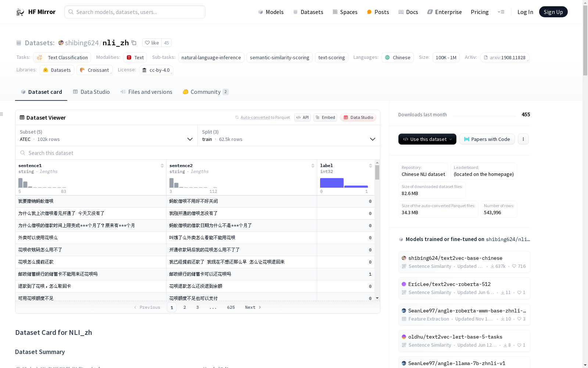Image resolution: width=588 pixels, height=368 pixels.
Task: Click the heart like icon
Action: coord(147,43)
